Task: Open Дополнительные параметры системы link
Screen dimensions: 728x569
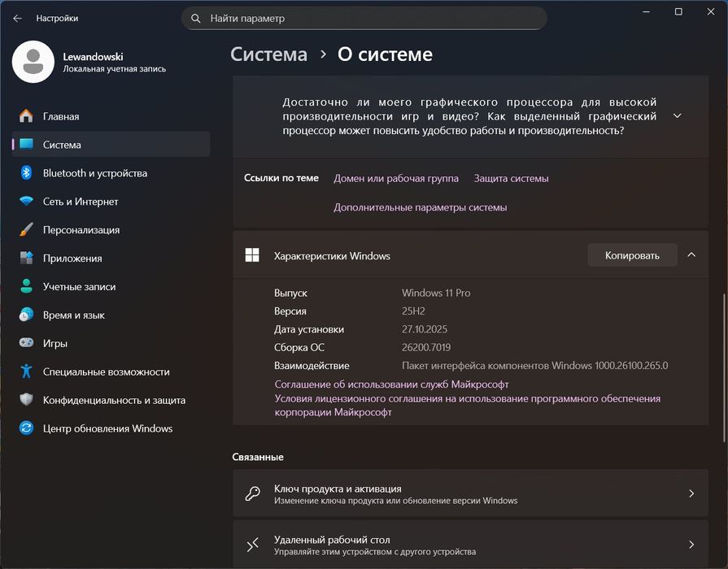Action: pos(421,207)
